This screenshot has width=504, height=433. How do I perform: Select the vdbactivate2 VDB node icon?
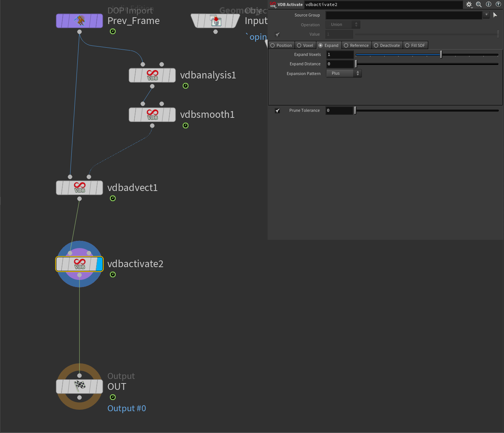click(x=80, y=264)
